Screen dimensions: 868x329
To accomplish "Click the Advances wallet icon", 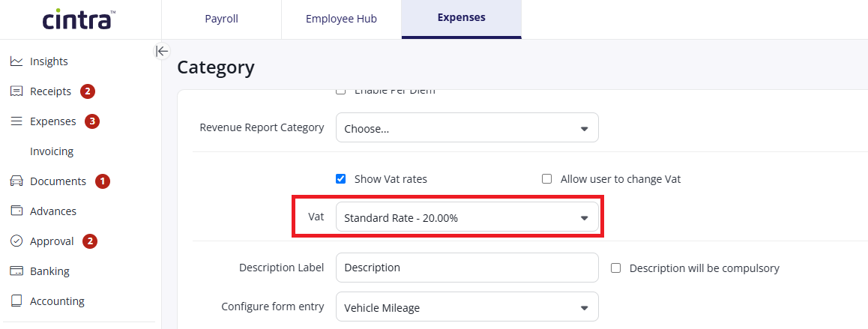I will pyautogui.click(x=16, y=211).
